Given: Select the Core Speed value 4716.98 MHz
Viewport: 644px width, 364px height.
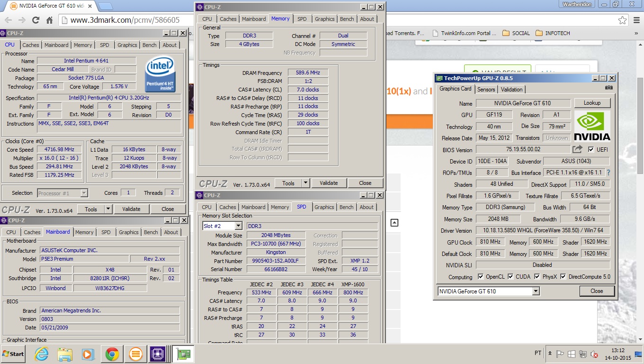Looking at the screenshot, I should pyautogui.click(x=59, y=149).
